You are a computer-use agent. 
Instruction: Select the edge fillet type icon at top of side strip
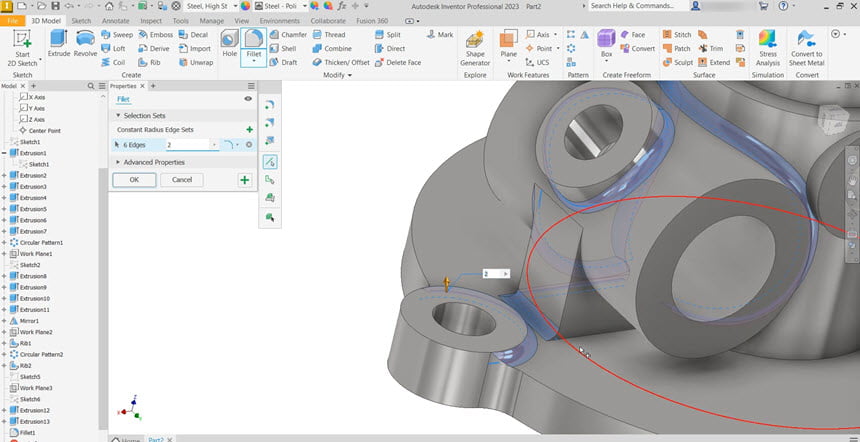[269, 105]
